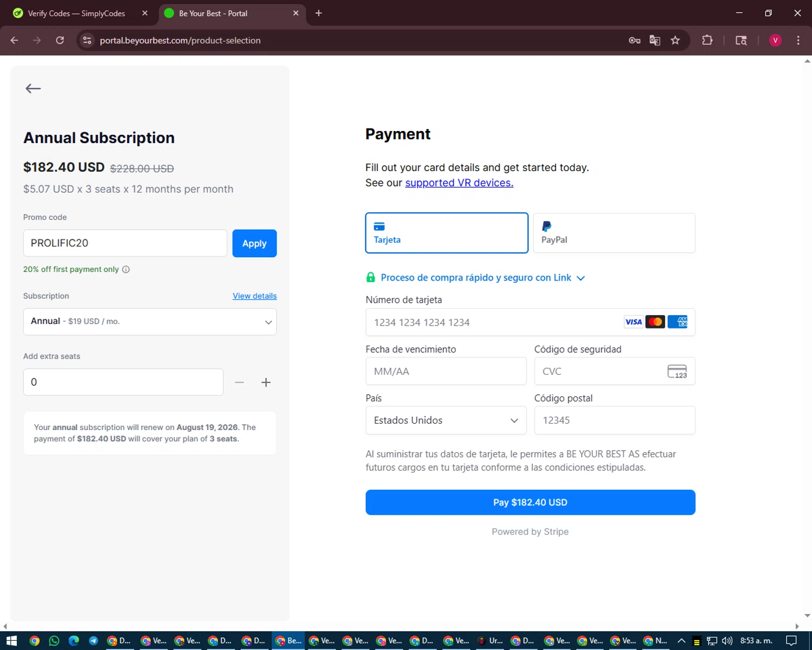Click the struck-through $228.00 USD price
The height and width of the screenshot is (650, 812).
[142, 168]
